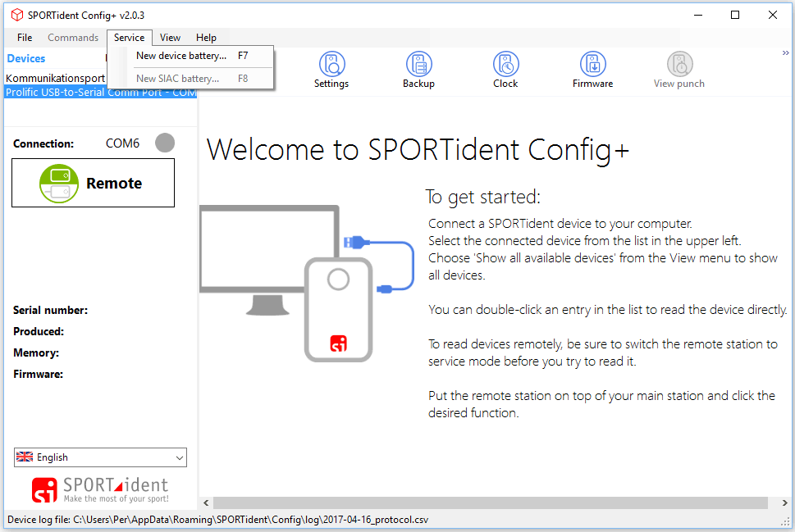Expand the toolbar overflow chevron
795x532 pixels.
[785, 52]
